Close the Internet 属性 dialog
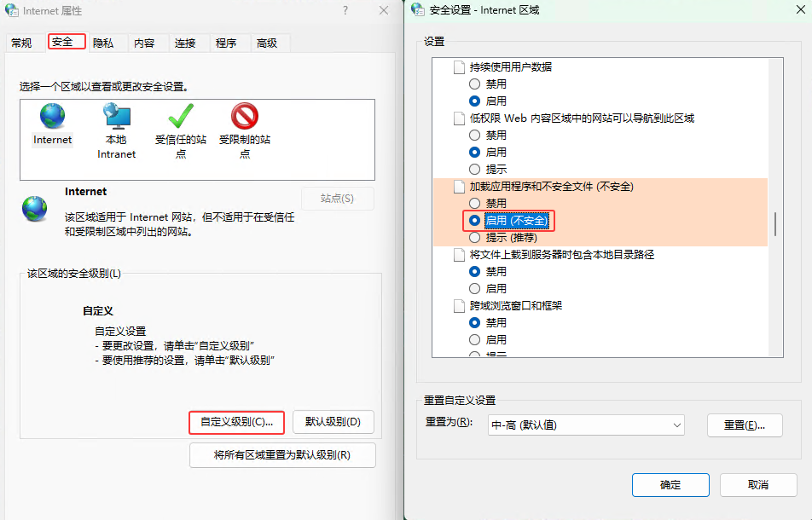 tap(384, 10)
